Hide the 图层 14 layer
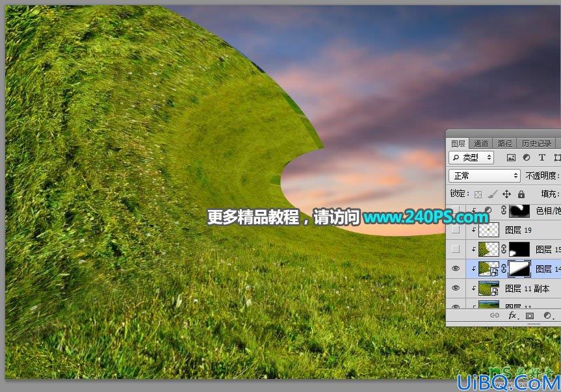This screenshot has height=392, width=561. click(x=456, y=268)
